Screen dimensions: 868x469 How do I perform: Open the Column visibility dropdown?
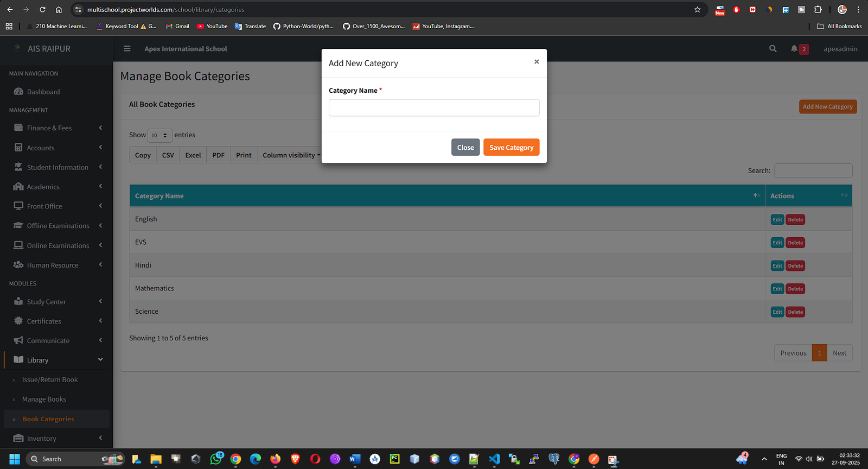[x=291, y=155]
